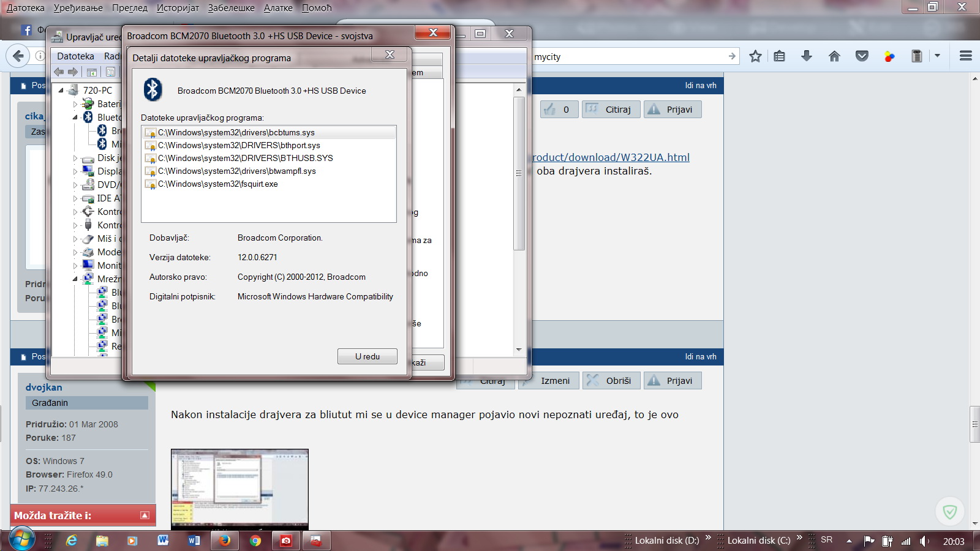Select the Modem category icon in tree

(x=88, y=252)
